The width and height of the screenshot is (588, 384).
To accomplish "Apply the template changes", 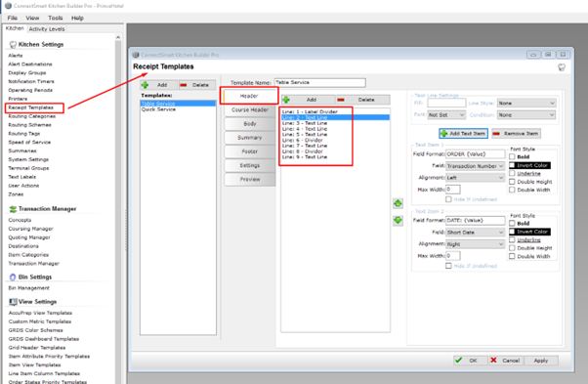I will click(541, 361).
